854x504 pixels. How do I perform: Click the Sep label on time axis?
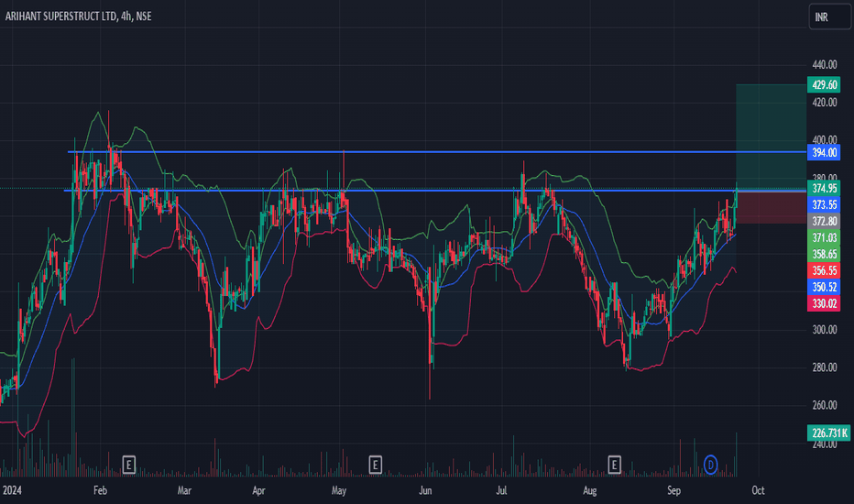(673, 490)
